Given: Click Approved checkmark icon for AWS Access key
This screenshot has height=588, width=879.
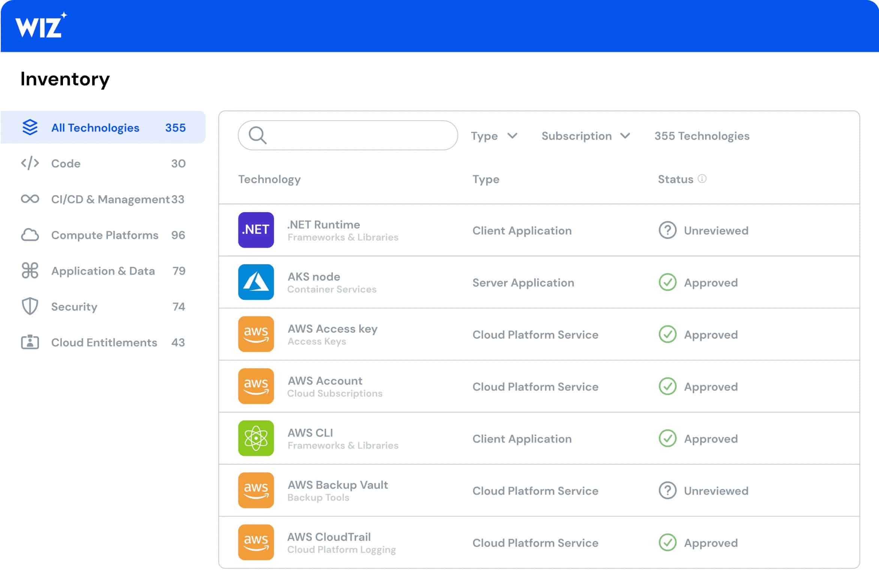Looking at the screenshot, I should pyautogui.click(x=668, y=335).
